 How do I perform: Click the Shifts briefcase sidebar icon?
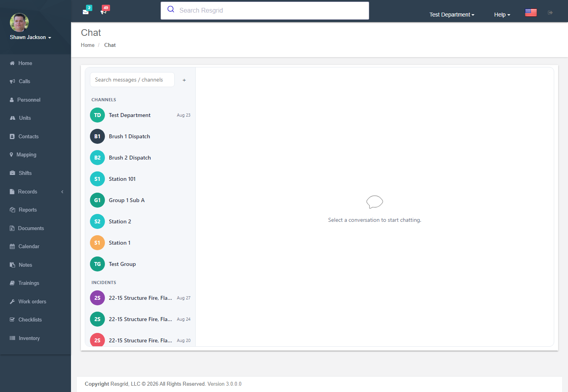(x=12, y=173)
